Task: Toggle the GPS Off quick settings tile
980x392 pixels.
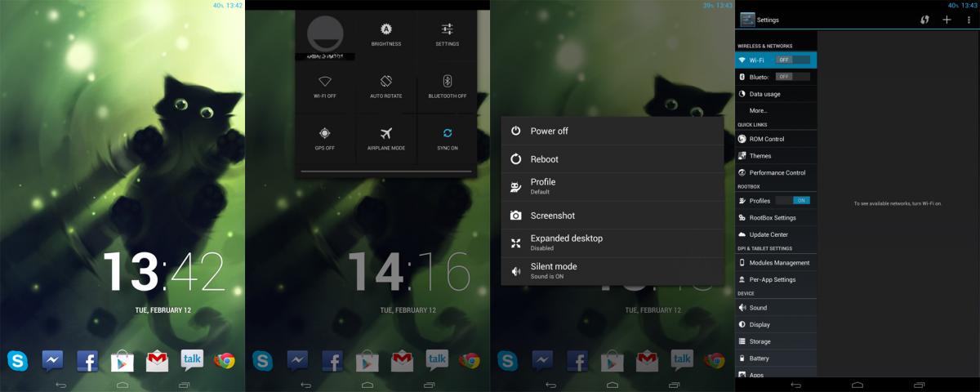Action: tap(325, 139)
